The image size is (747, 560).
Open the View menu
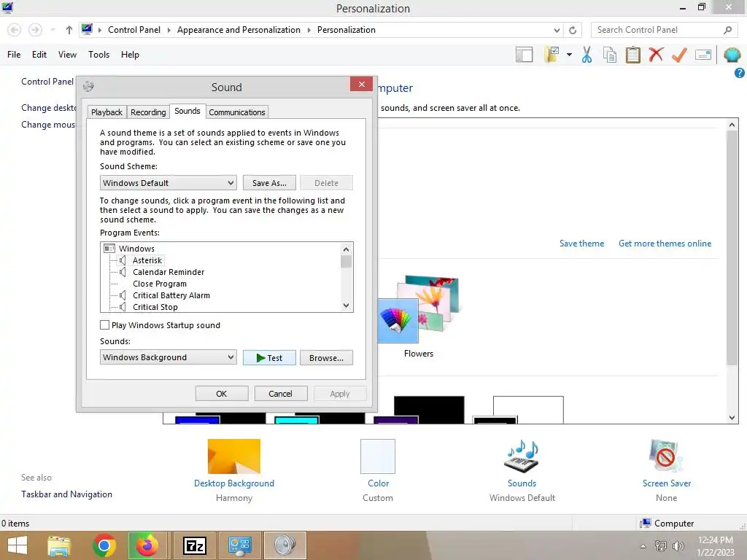click(67, 55)
